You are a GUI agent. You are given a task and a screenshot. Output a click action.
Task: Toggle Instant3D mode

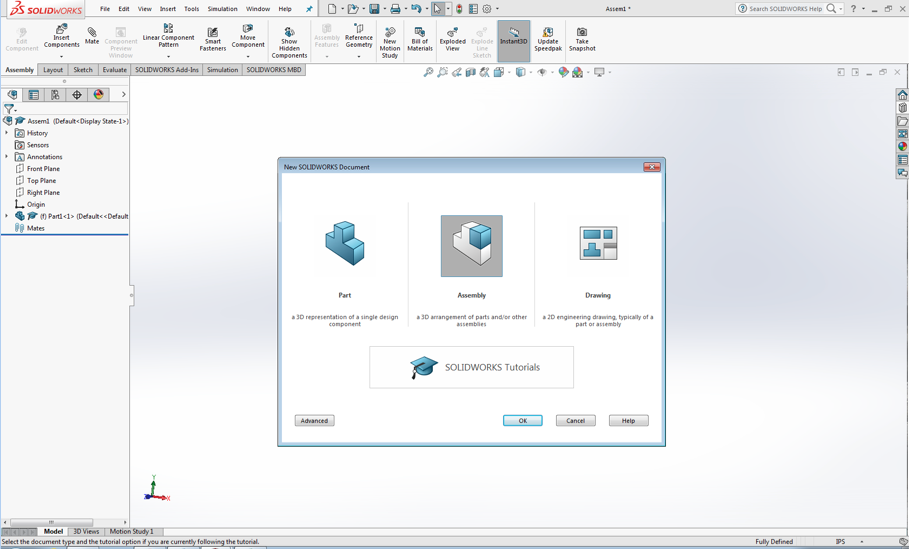pos(514,39)
